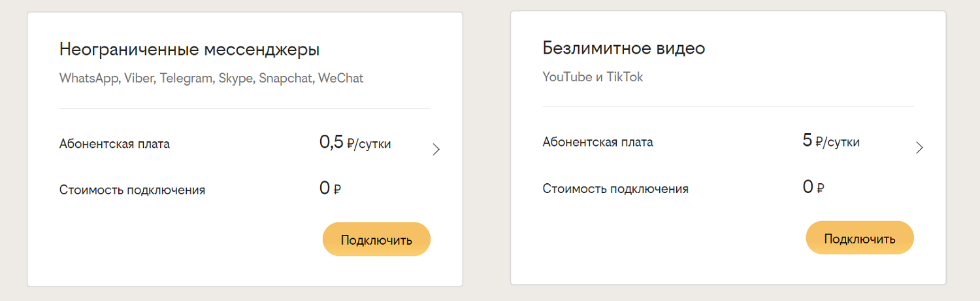Click the 0 ₽ connection cost for messengers

pyautogui.click(x=330, y=190)
